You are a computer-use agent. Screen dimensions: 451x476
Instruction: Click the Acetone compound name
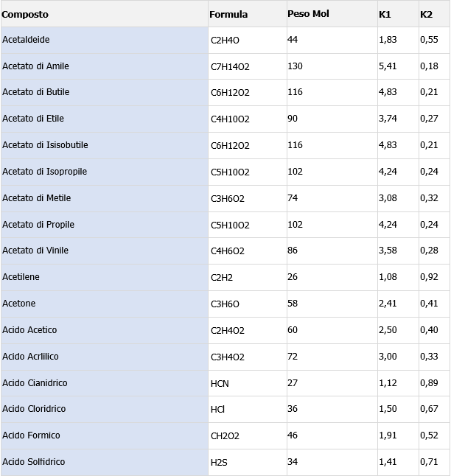(19, 304)
